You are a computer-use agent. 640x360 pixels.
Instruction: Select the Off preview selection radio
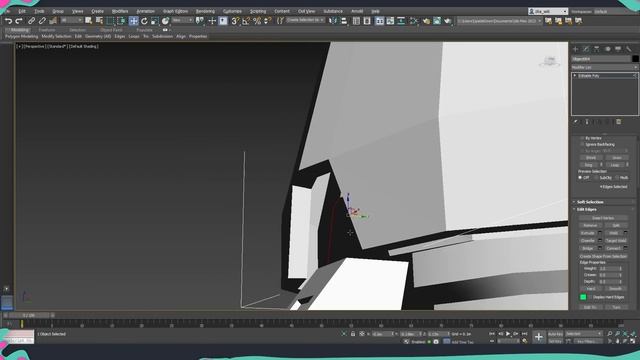(580, 178)
